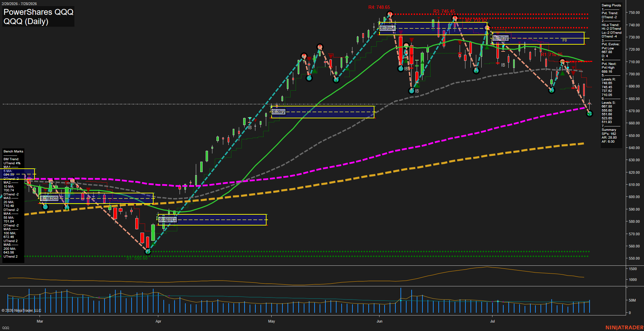This screenshot has width=644, height=331.
Task: Click the F0 label in July box
Action: coord(565,40)
